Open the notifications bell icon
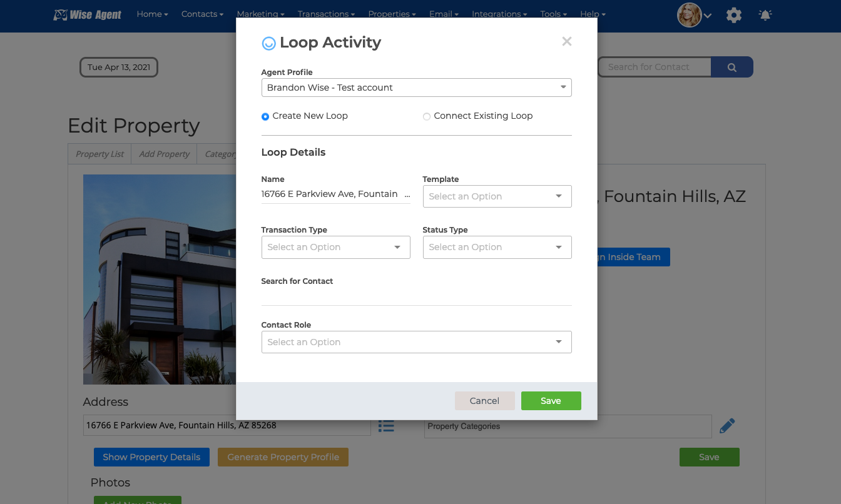The height and width of the screenshot is (504, 841). pos(765,15)
